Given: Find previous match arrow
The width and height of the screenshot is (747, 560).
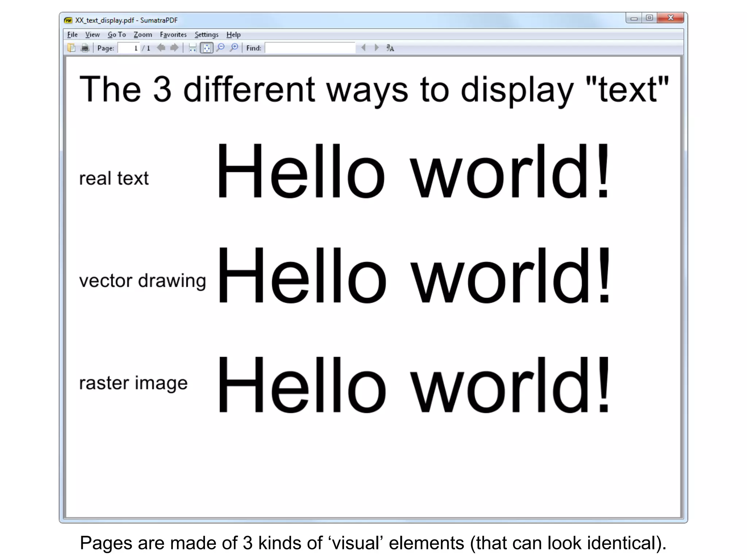Looking at the screenshot, I should (363, 48).
